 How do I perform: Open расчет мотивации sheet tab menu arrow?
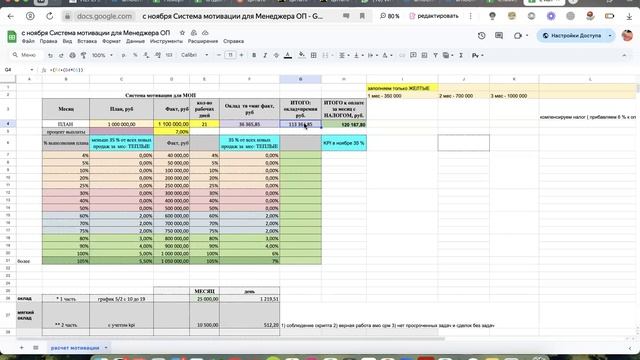106,348
